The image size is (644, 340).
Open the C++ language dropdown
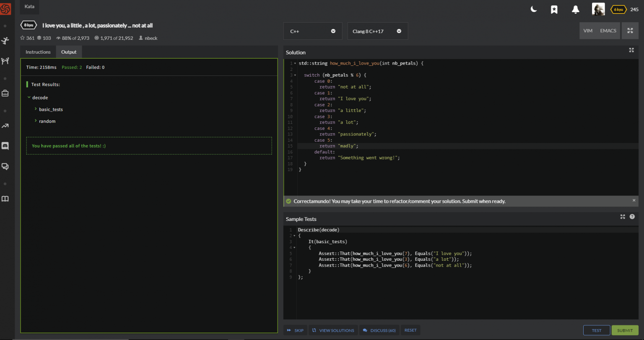pos(313,31)
